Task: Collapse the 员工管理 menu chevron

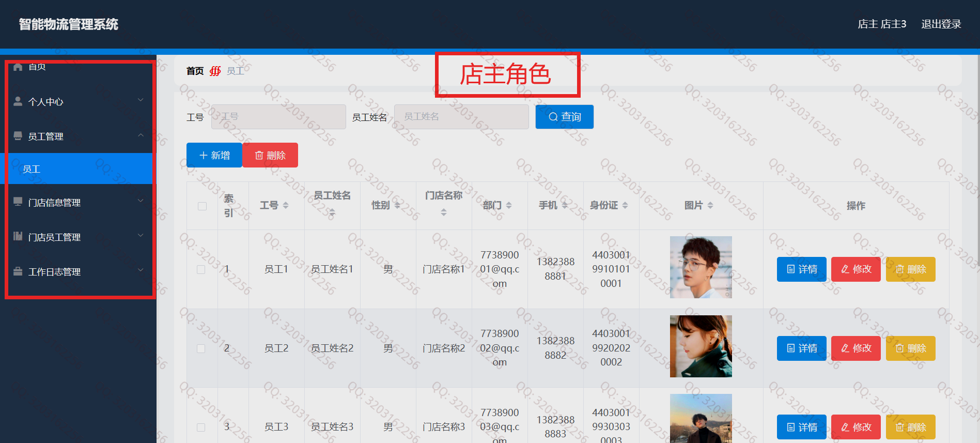Action: tap(141, 135)
